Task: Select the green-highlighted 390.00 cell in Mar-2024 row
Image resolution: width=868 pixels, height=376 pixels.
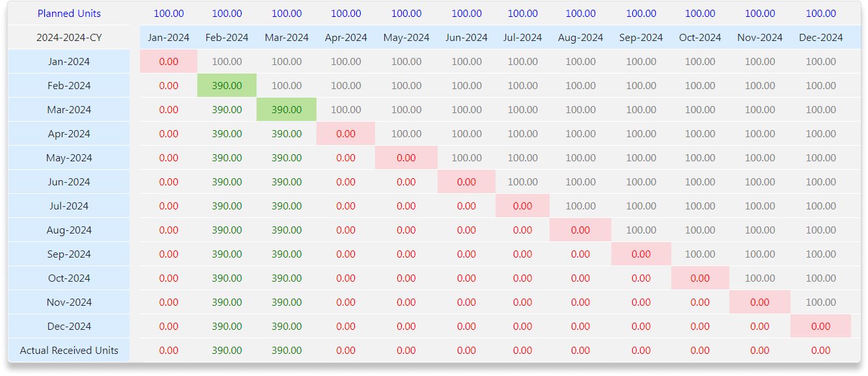Action: [287, 110]
